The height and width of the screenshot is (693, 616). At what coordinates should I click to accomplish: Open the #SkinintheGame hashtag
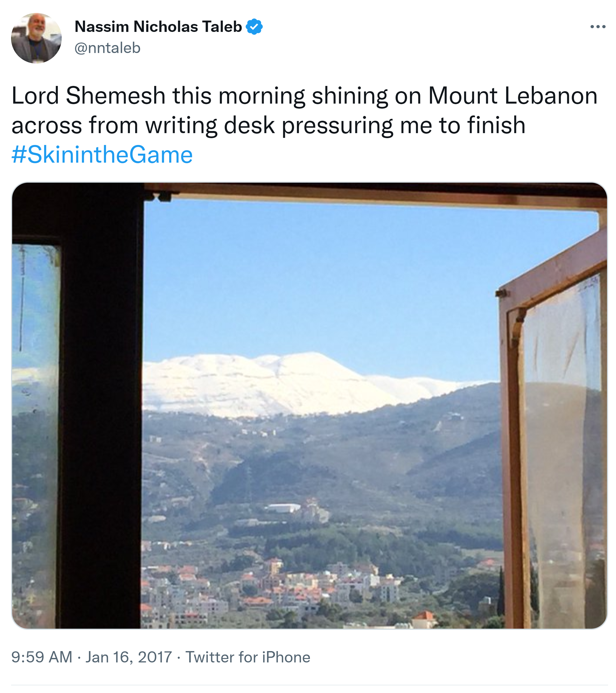coord(102,155)
